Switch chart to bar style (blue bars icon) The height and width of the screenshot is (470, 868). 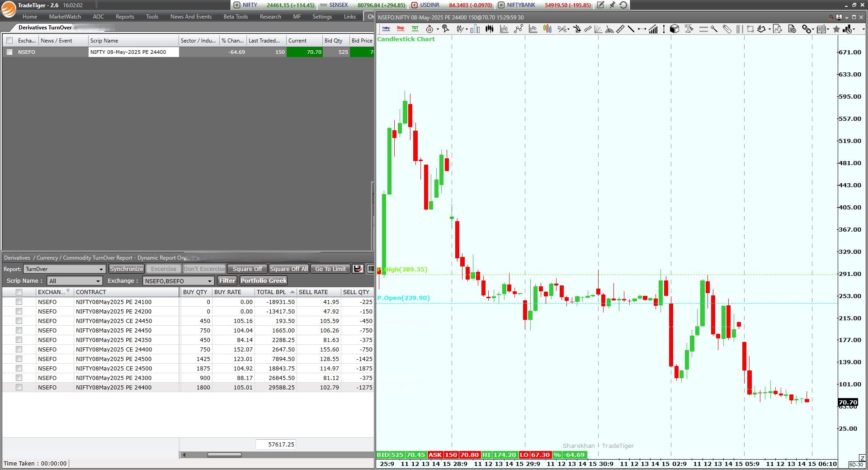pyautogui.click(x=475, y=29)
